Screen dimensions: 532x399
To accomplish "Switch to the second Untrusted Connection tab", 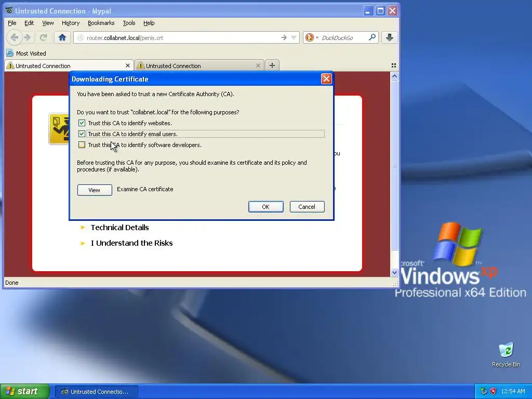I will tap(199, 65).
